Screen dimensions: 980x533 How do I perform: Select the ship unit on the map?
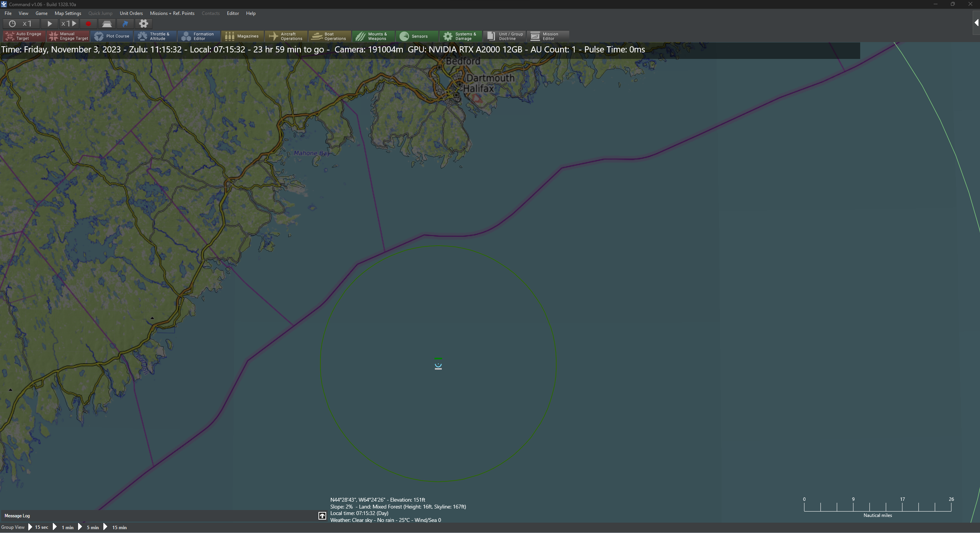click(438, 365)
